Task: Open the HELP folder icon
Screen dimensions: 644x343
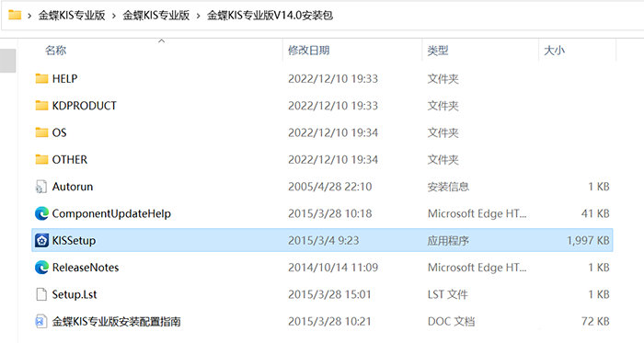Action: 41,78
